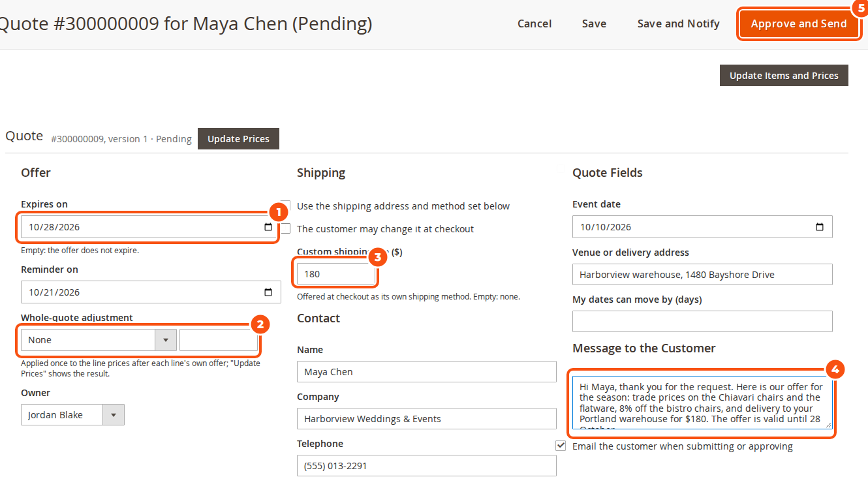Open calendar picker in Expires on field
The image size is (868, 492).
point(268,227)
